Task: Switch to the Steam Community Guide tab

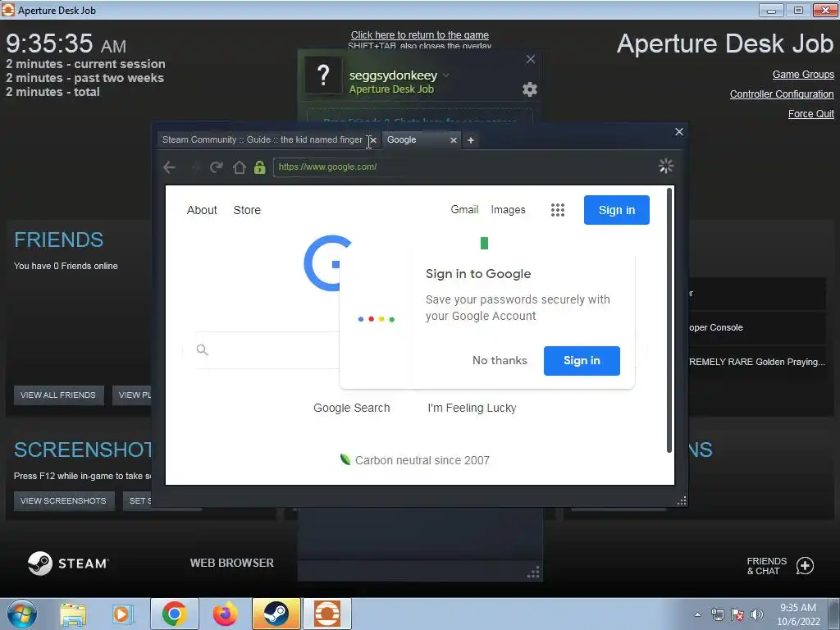Action: tap(262, 139)
